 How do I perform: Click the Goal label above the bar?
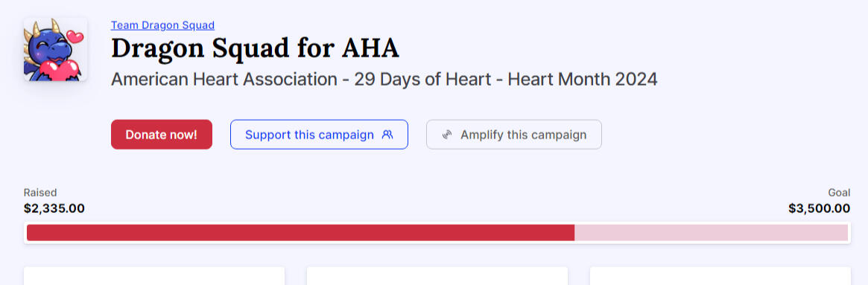click(839, 193)
